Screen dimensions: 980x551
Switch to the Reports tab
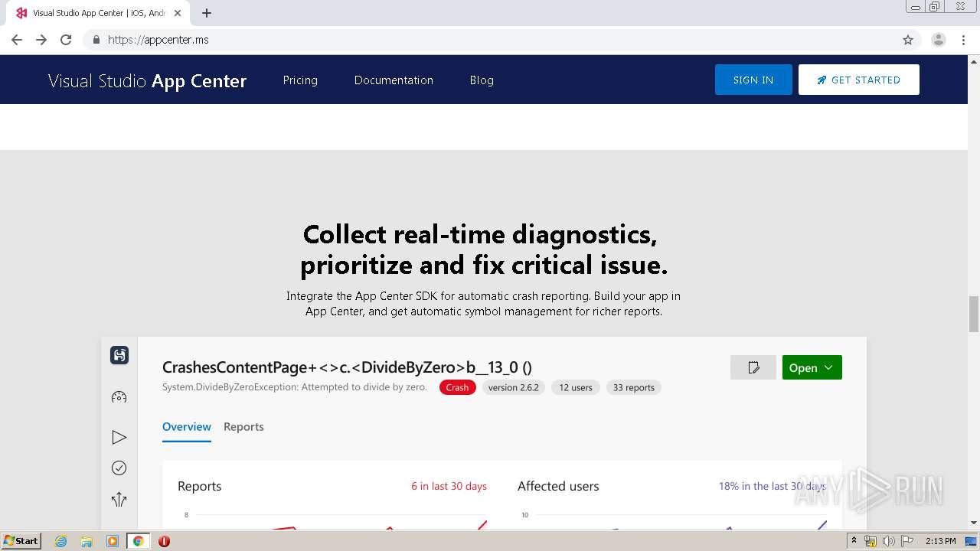coord(243,427)
